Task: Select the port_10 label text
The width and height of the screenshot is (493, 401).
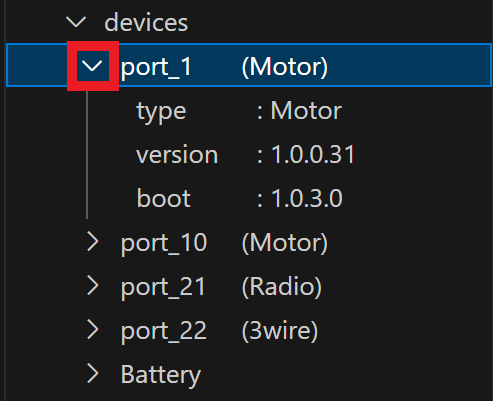Action: tap(164, 244)
